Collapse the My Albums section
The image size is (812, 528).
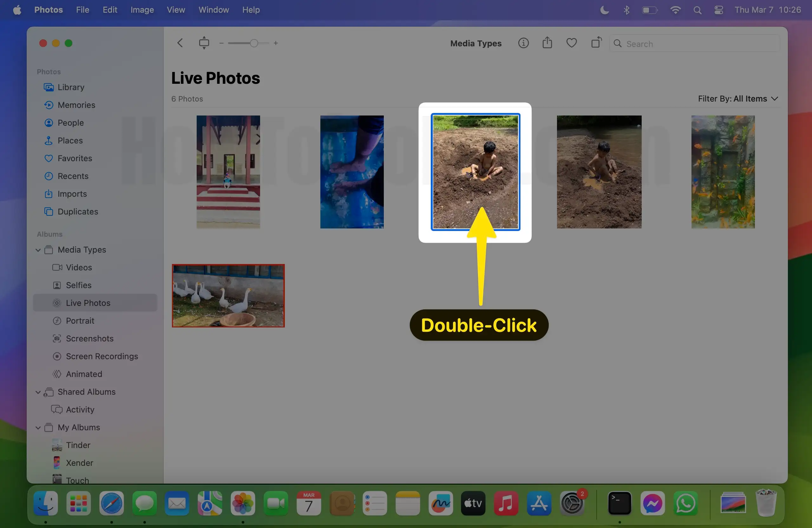[x=38, y=427]
